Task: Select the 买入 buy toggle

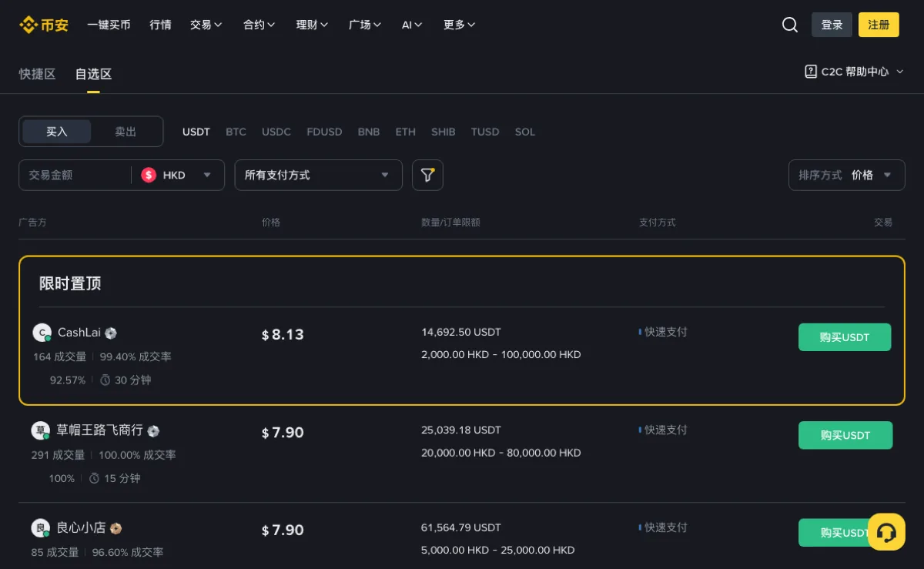Action: point(57,132)
